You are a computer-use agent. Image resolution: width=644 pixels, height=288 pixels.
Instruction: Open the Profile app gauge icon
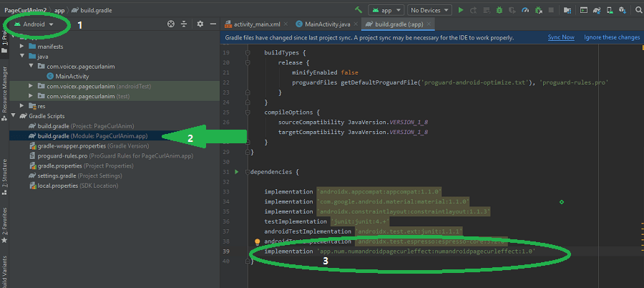coord(525,10)
